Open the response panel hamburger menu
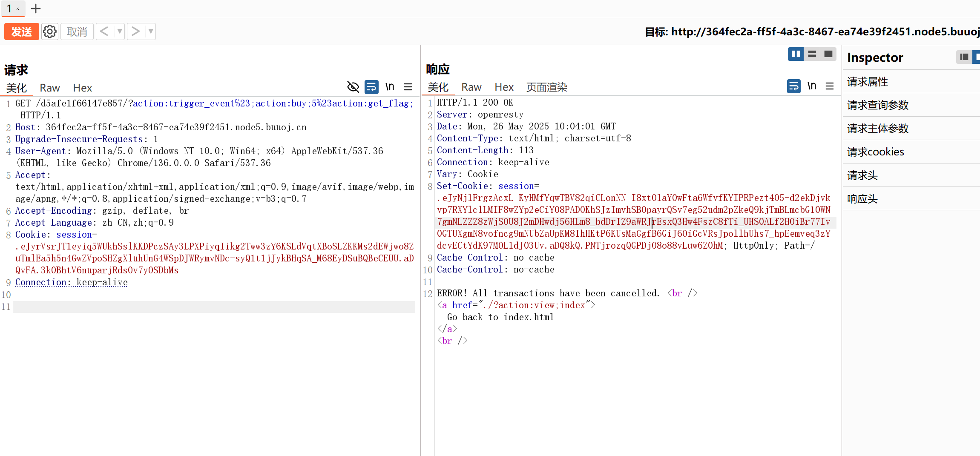The width and height of the screenshot is (980, 456). [829, 86]
